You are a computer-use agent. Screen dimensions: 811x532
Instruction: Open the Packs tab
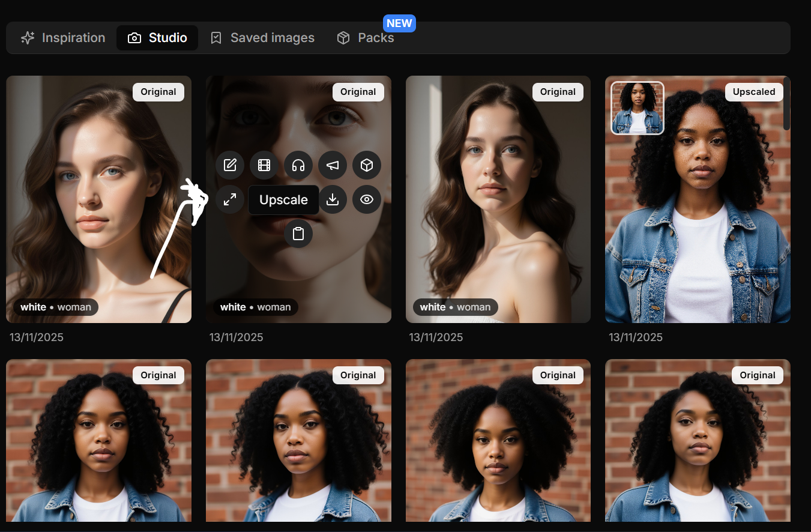pos(366,38)
